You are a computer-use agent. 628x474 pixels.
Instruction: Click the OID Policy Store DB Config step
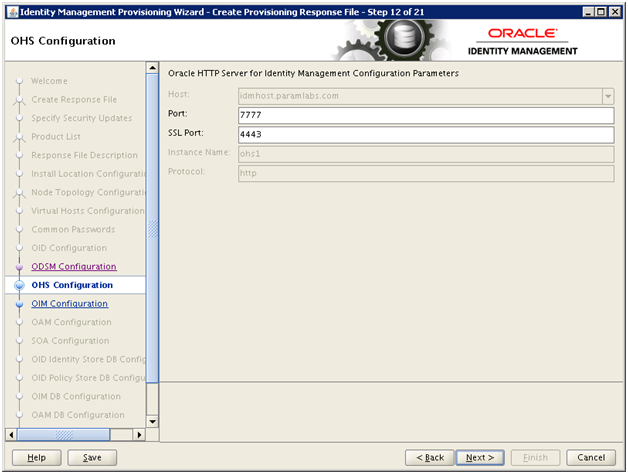tap(89, 378)
